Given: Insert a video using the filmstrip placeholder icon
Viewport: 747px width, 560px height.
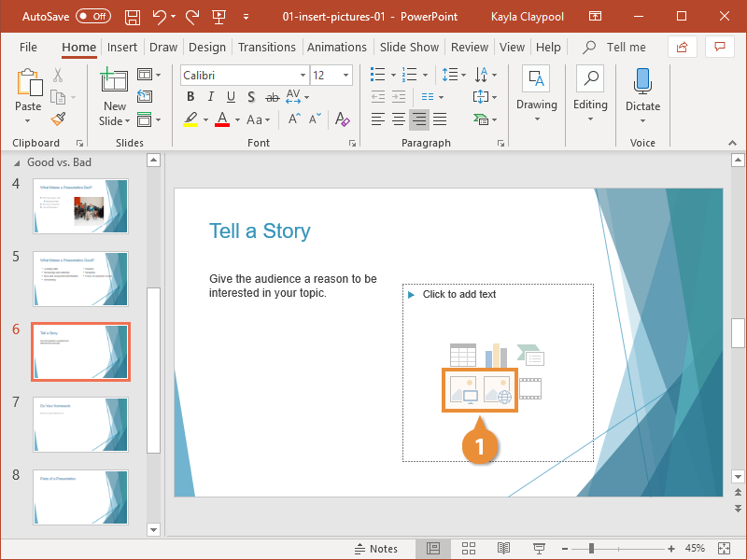Looking at the screenshot, I should pos(529,388).
